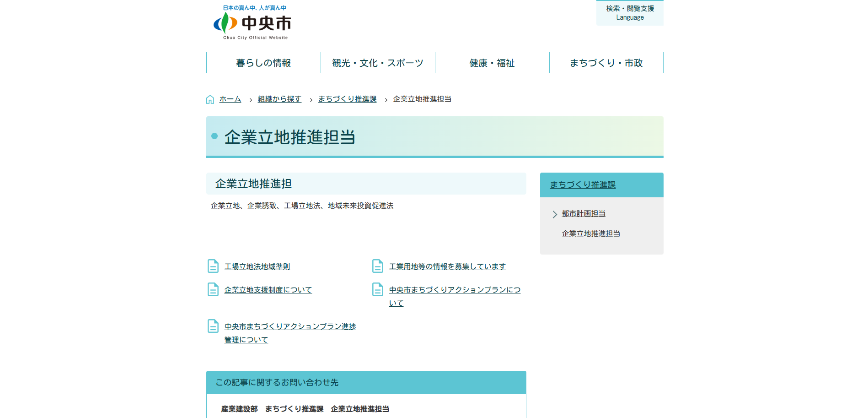Viewport: 868px width, 418px height.
Task: Click 企業立地推進担当 breadcrumb text
Action: [422, 99]
